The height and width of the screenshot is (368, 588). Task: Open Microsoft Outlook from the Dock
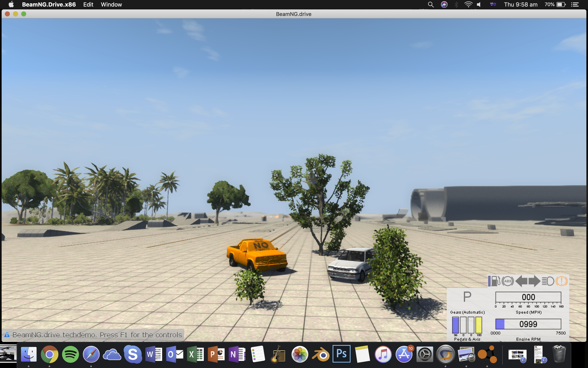175,354
